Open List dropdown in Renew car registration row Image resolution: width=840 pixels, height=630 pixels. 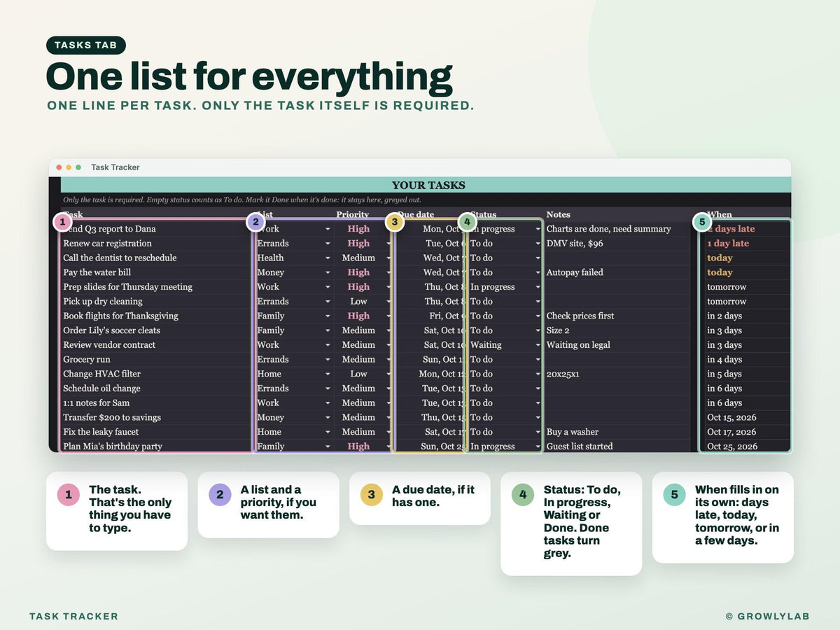(328, 244)
